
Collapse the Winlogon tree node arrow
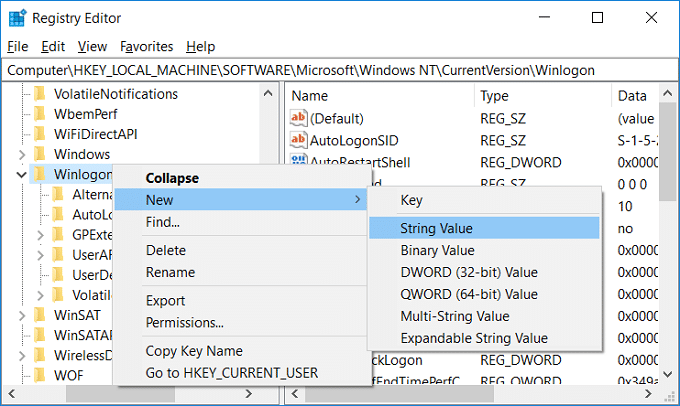point(22,174)
